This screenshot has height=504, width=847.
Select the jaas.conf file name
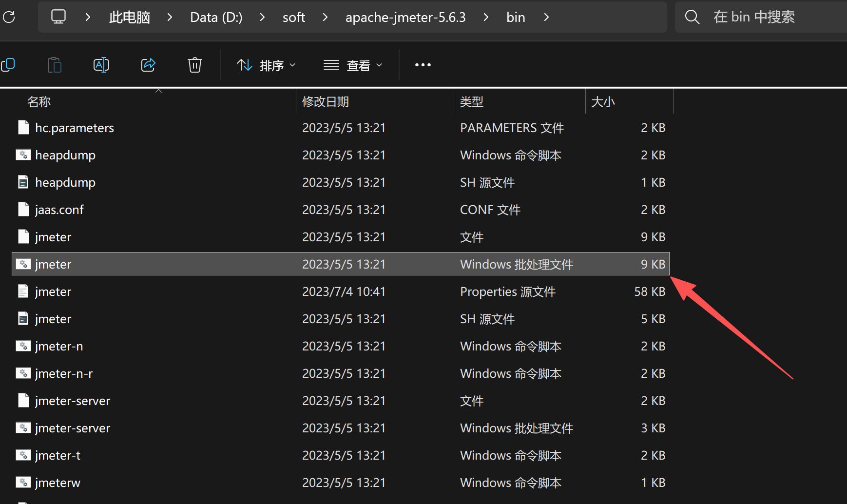coord(59,210)
